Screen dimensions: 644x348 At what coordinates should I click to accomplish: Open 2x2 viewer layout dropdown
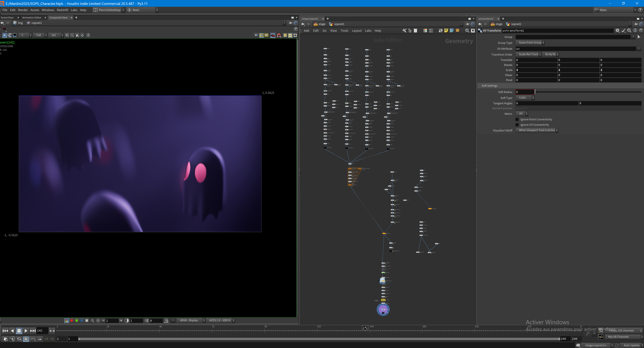pos(56,35)
